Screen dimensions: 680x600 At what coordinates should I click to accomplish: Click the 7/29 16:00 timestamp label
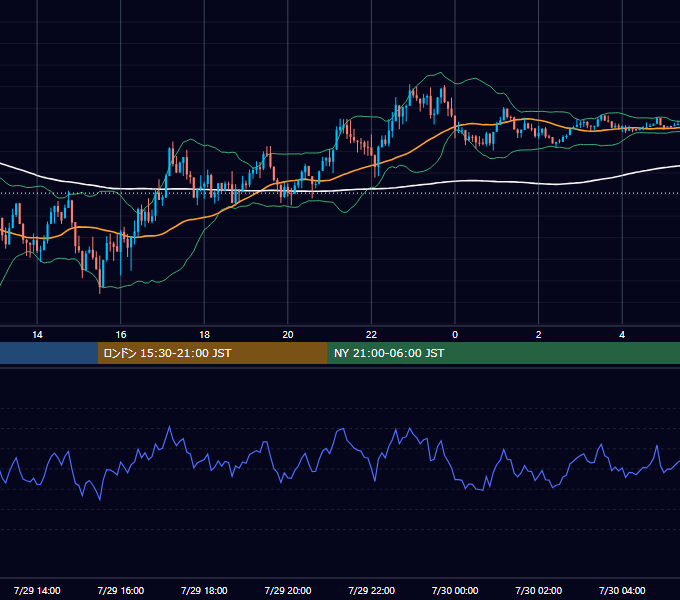coord(121,590)
